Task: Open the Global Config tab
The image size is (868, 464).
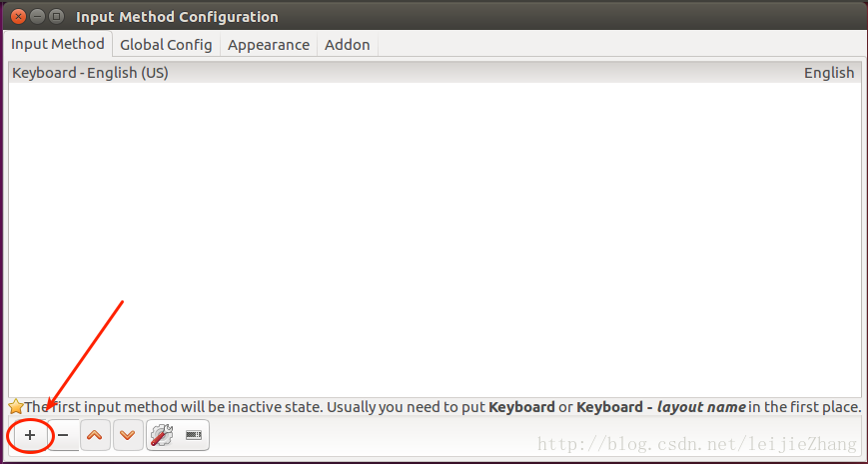Action: 166,45
